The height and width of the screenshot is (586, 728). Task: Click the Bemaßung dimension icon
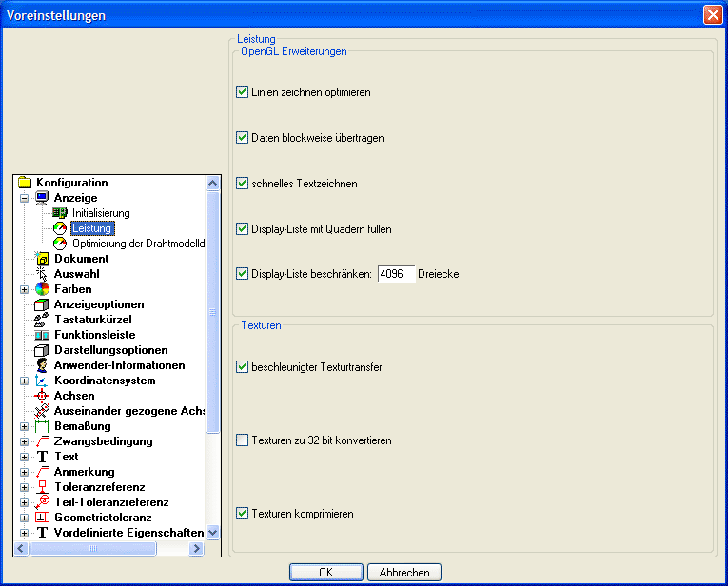pyautogui.click(x=42, y=426)
